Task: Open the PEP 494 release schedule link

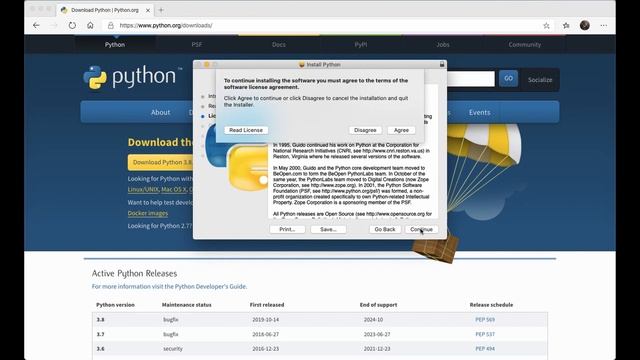Action: point(485,349)
